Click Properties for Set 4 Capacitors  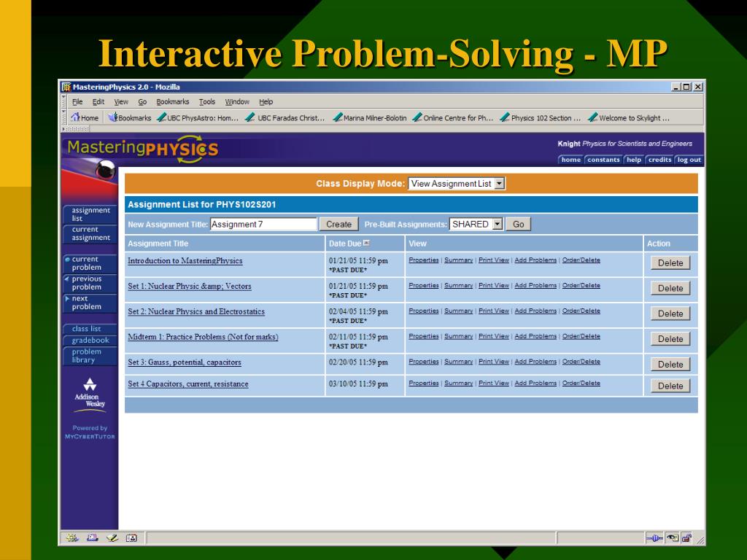point(424,383)
